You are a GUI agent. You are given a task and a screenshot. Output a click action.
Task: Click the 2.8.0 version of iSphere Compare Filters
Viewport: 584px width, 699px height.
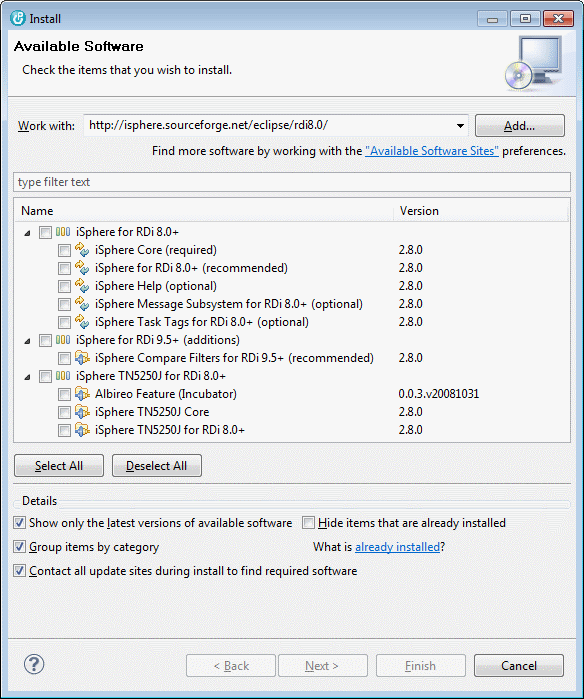tap(410, 358)
